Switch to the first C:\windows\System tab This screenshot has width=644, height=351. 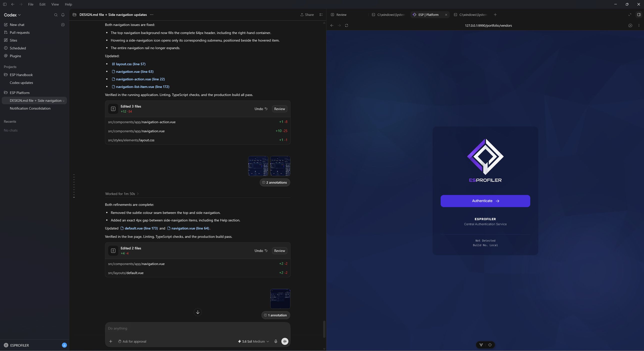point(388,15)
